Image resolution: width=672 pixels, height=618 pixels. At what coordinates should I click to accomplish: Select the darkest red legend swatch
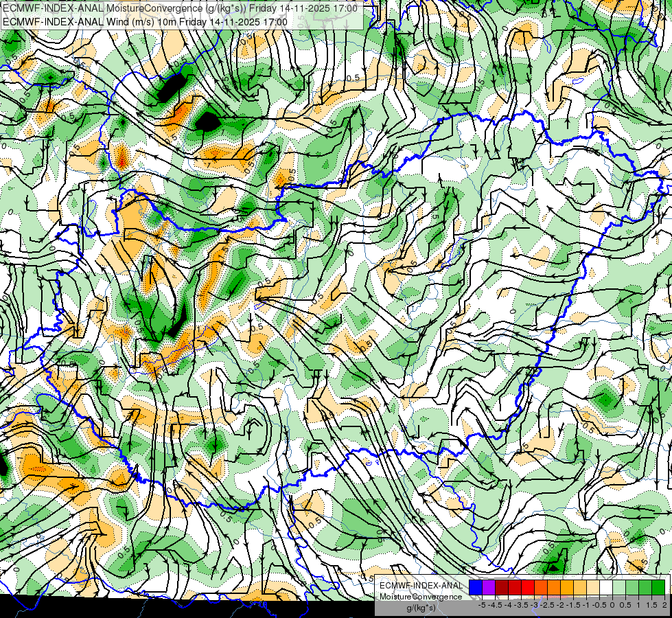click(502, 587)
